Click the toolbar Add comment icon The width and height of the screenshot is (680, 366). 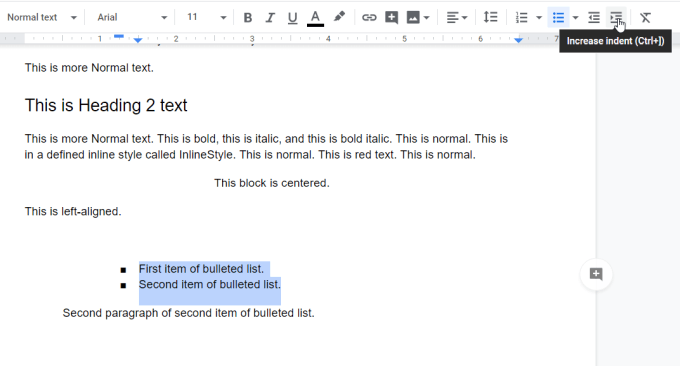(x=392, y=17)
